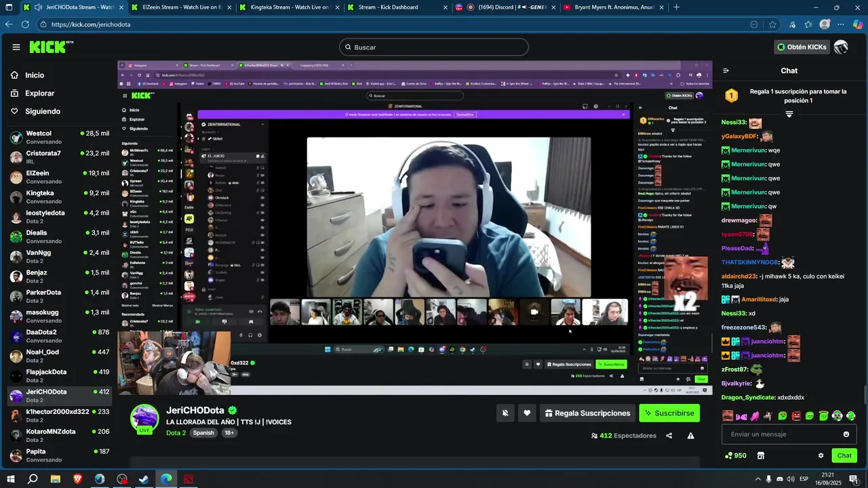View 950 channel points balance

click(735, 455)
